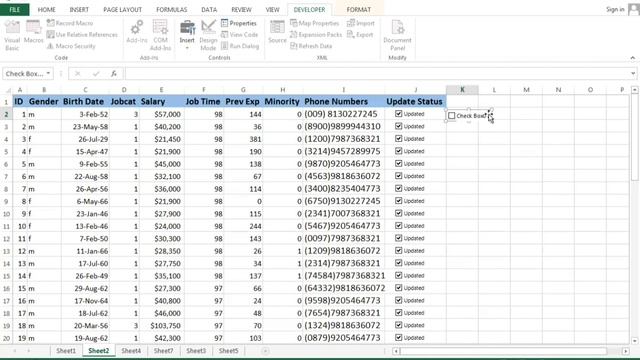The image size is (640, 360).
Task: Toggle the new Check Box in column K
Action: (452, 116)
